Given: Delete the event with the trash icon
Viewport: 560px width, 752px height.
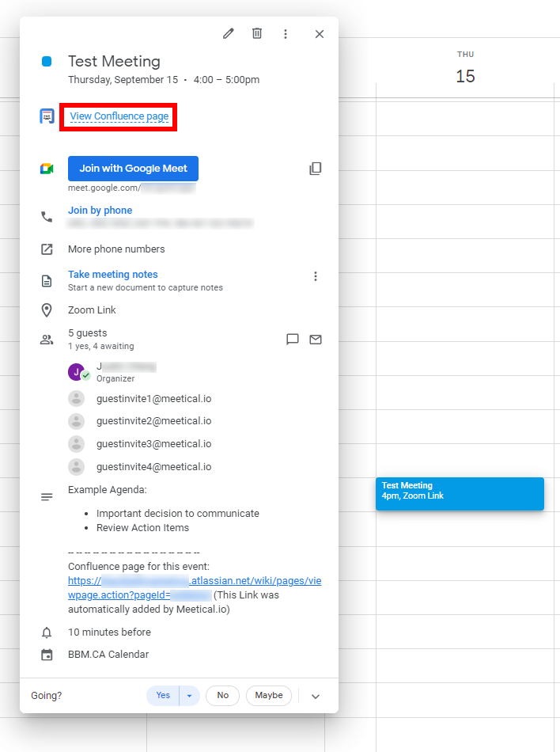Looking at the screenshot, I should tap(257, 33).
